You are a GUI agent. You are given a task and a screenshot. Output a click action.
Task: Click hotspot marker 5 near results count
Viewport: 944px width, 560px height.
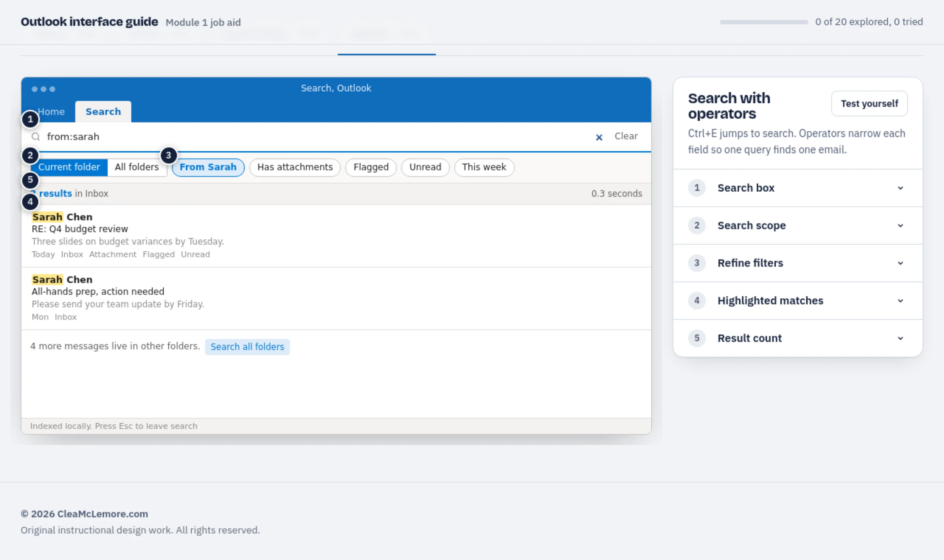click(30, 180)
